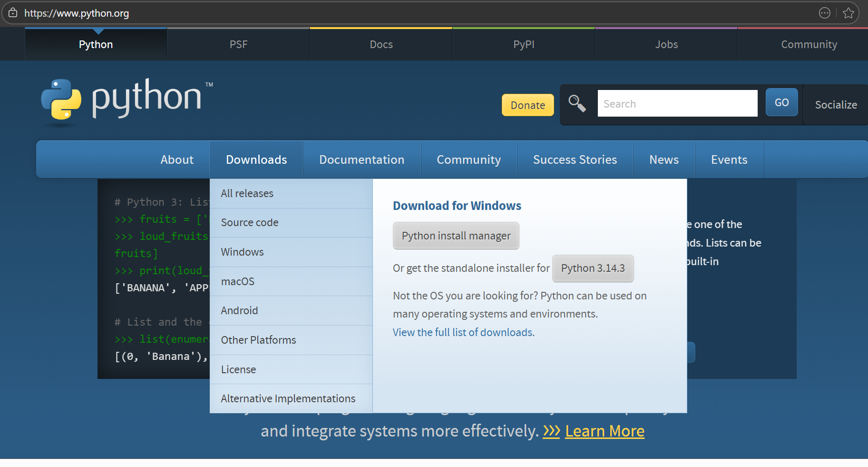
Task: Click the browser favorite star icon
Action: tap(848, 13)
